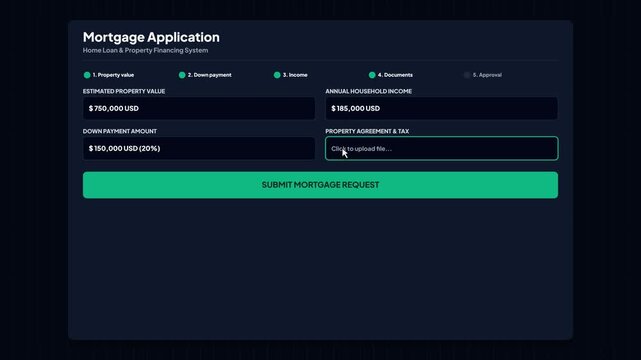
Task: Click the Down Payment Amount label
Action: (120, 131)
